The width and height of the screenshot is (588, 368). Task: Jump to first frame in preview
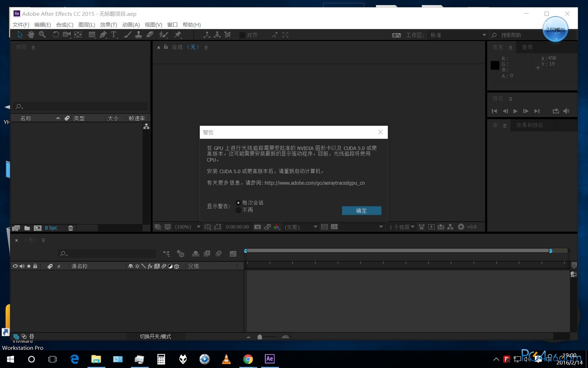click(x=494, y=111)
